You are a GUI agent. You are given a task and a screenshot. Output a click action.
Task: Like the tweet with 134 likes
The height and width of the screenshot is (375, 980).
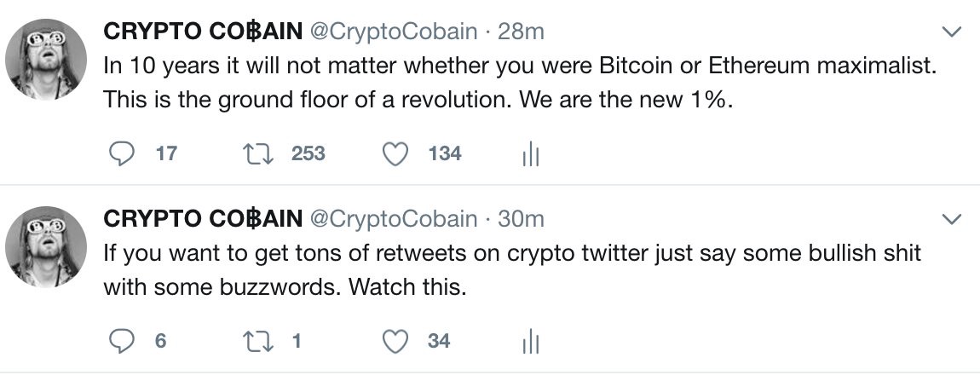tap(394, 153)
